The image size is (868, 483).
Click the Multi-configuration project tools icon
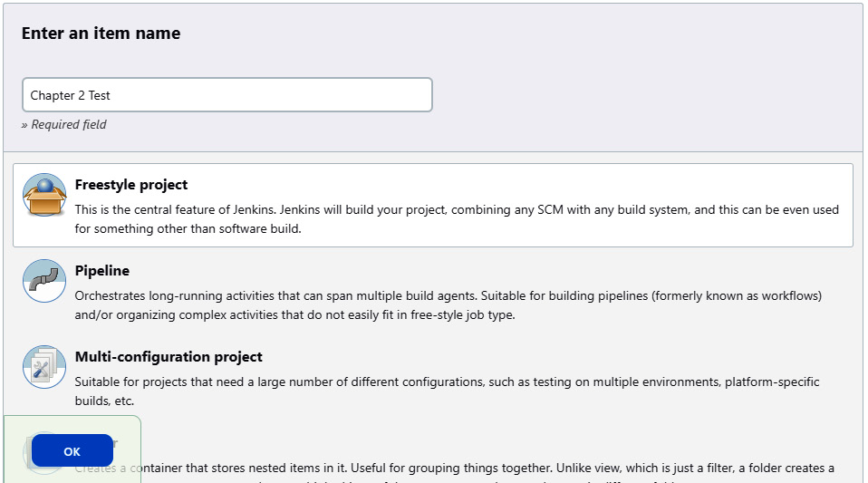(44, 367)
